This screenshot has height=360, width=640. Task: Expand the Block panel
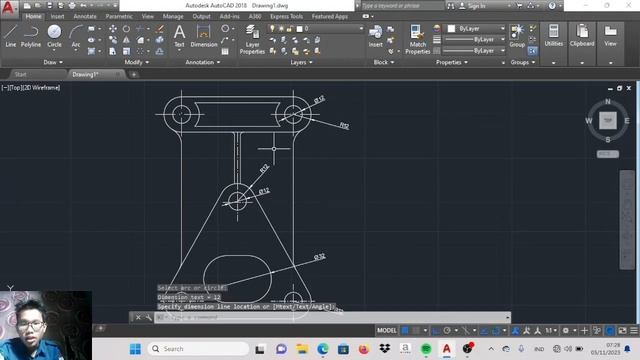pos(384,62)
